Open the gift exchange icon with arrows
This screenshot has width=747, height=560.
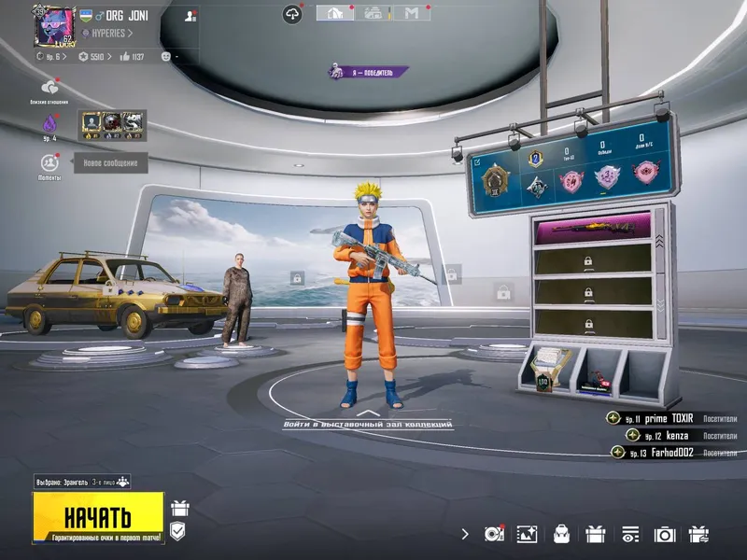coord(698,534)
